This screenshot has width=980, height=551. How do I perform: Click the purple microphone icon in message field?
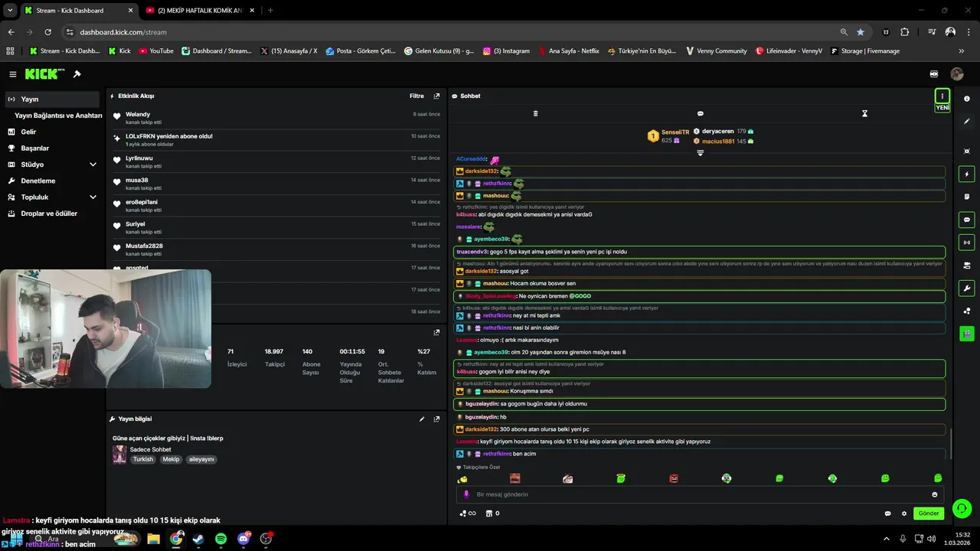point(465,494)
